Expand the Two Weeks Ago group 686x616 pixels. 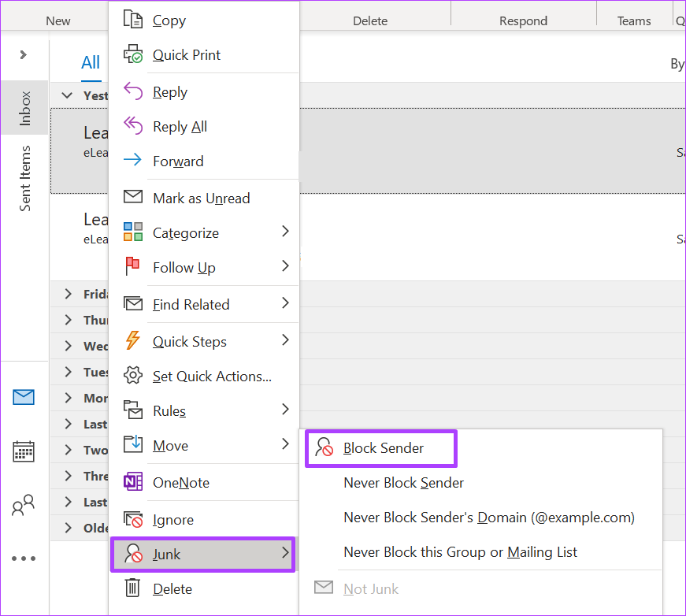(x=68, y=451)
